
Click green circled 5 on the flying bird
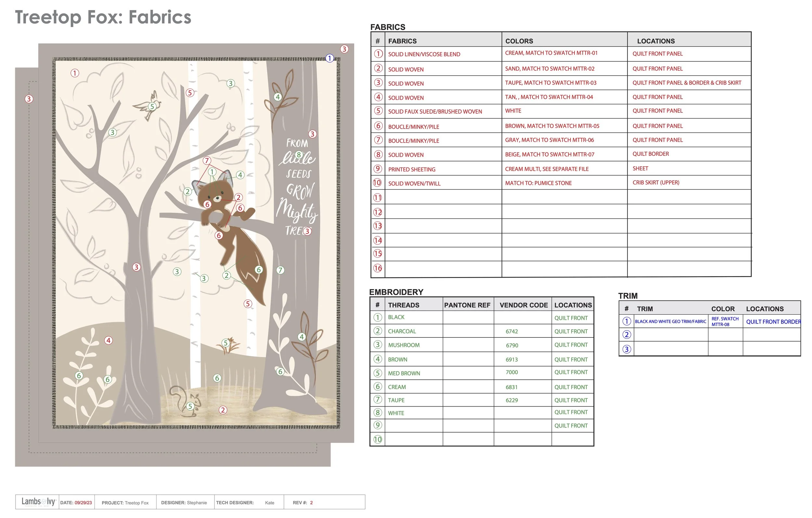coord(152,107)
